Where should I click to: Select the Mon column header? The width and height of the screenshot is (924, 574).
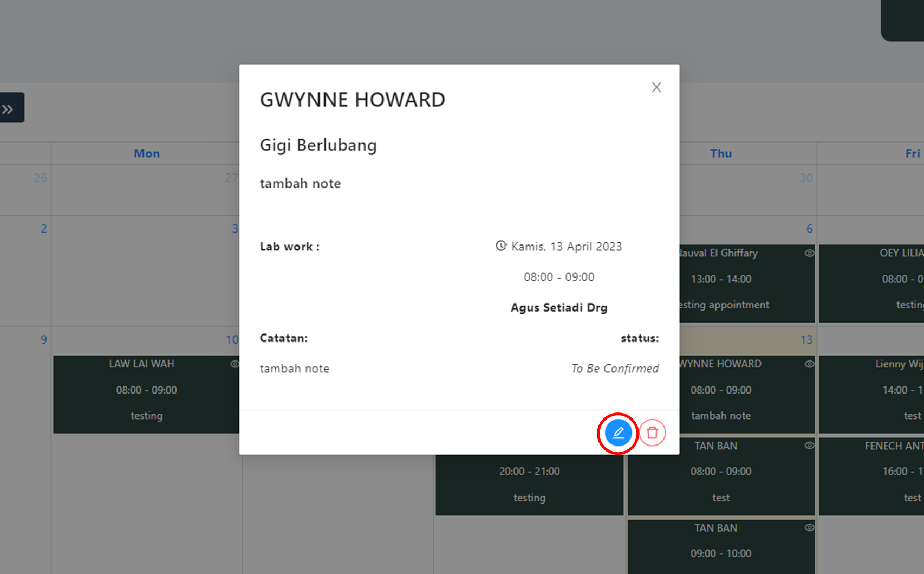pos(147,153)
